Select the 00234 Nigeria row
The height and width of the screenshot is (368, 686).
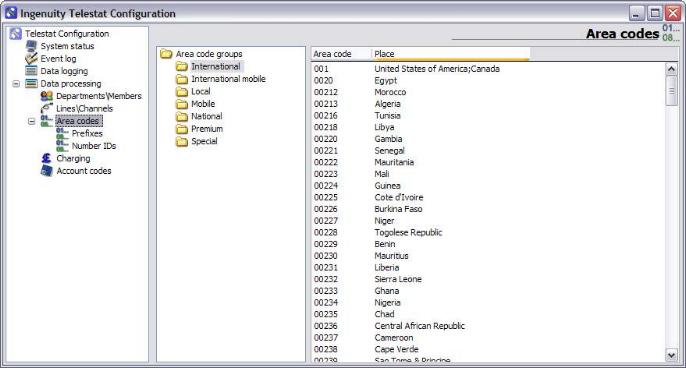(x=488, y=302)
